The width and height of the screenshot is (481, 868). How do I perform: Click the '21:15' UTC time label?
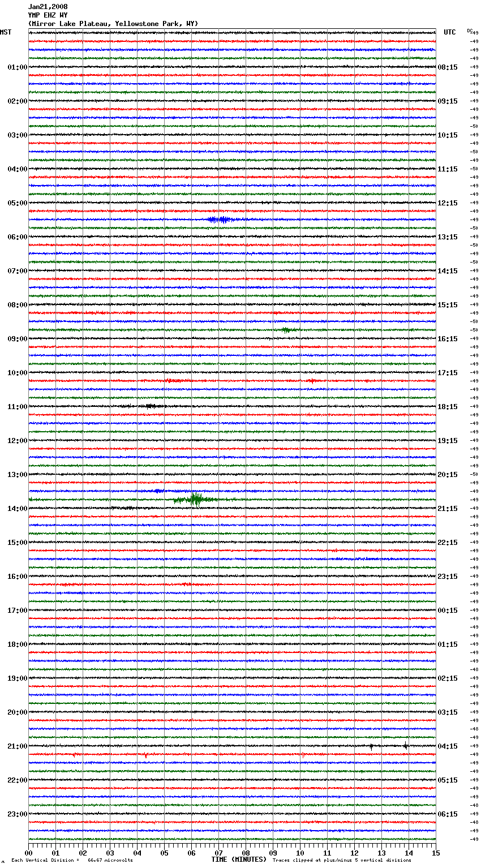(448, 509)
